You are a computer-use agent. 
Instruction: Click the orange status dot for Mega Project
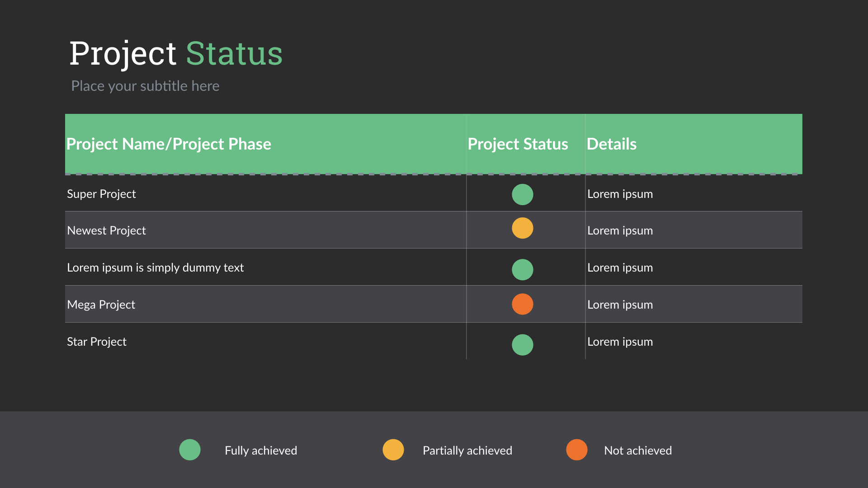pyautogui.click(x=522, y=304)
